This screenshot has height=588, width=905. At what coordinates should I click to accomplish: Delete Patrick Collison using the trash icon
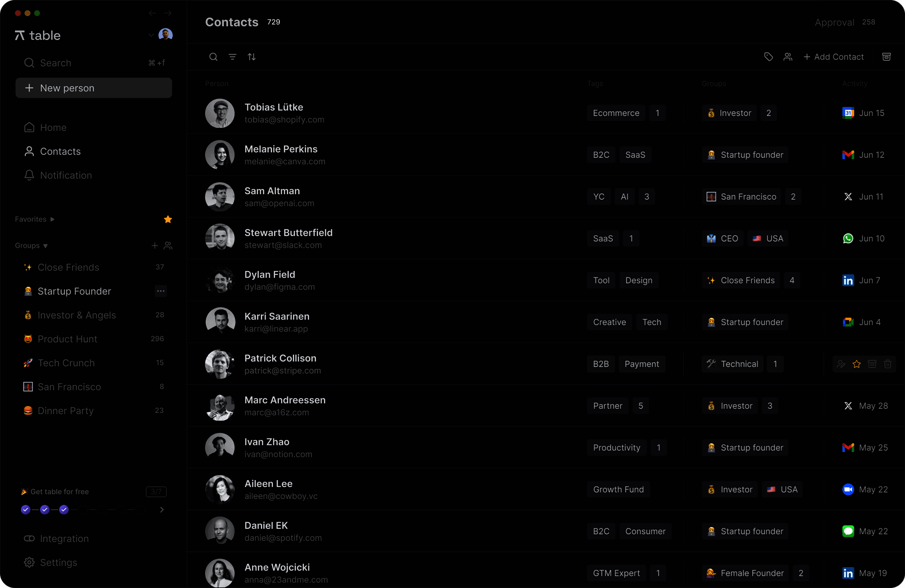pos(887,364)
